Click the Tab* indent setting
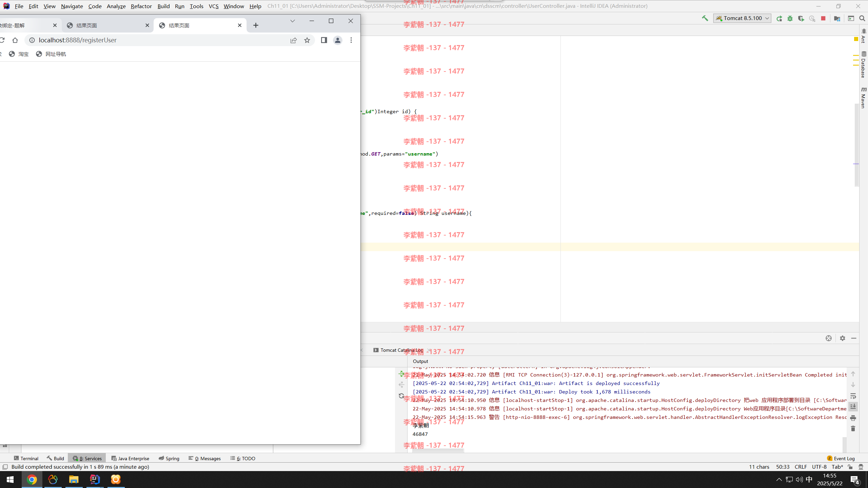 coord(837,467)
